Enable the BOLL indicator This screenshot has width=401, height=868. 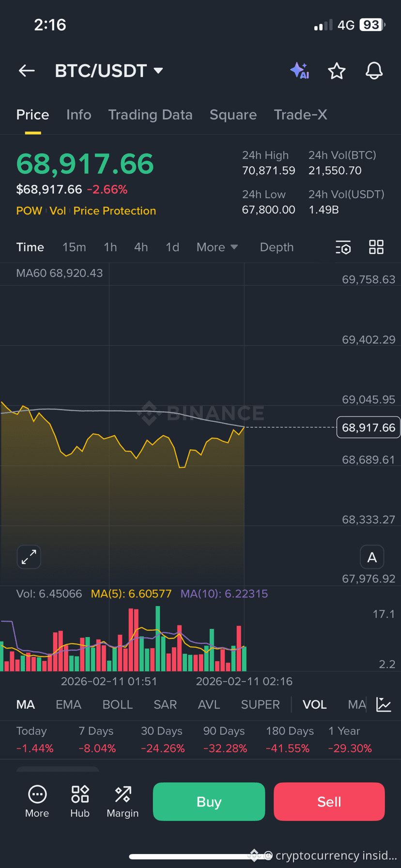pos(117,704)
